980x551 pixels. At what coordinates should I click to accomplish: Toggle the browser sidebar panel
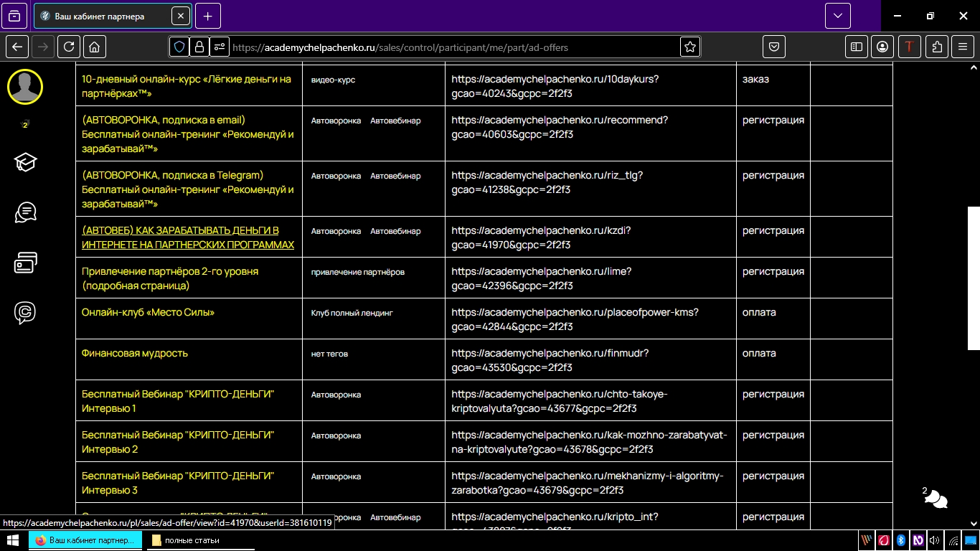click(x=857, y=47)
